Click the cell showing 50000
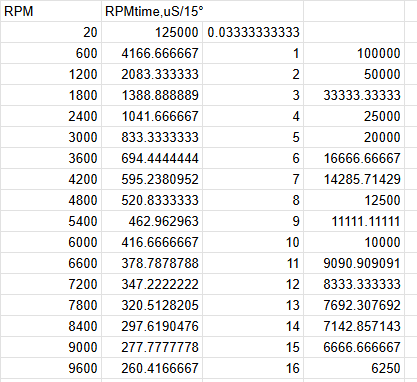 [354, 74]
